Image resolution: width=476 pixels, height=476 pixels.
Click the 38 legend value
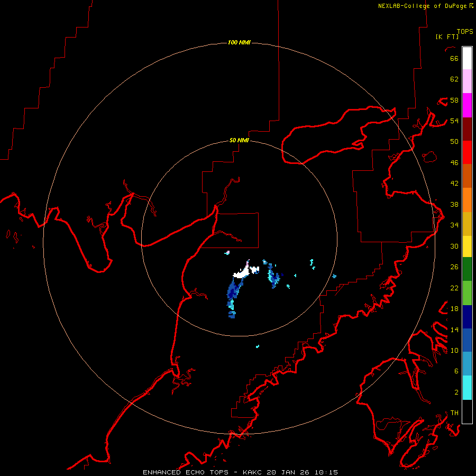coord(454,204)
